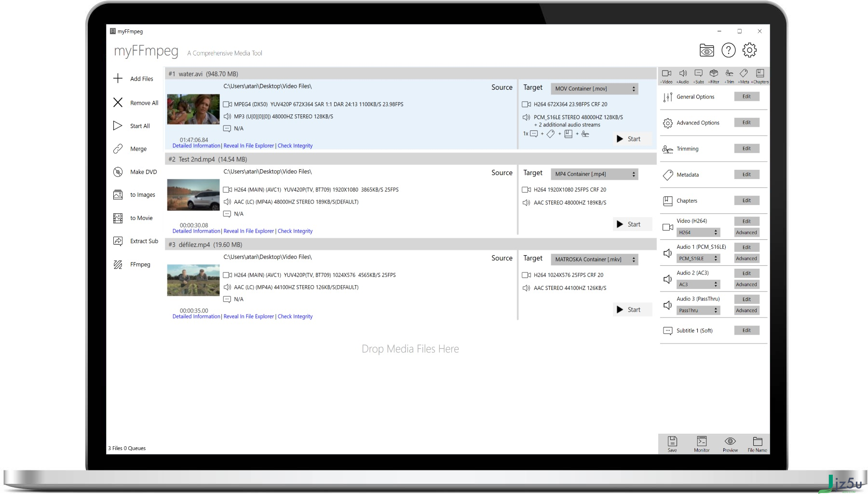
Task: Check Integrity of water.avi
Action: (295, 146)
